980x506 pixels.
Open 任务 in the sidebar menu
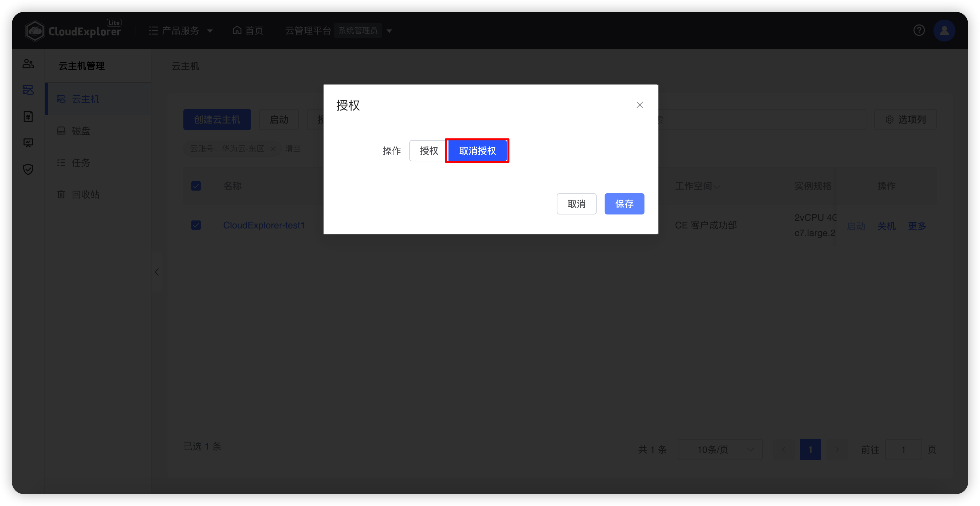99,163
